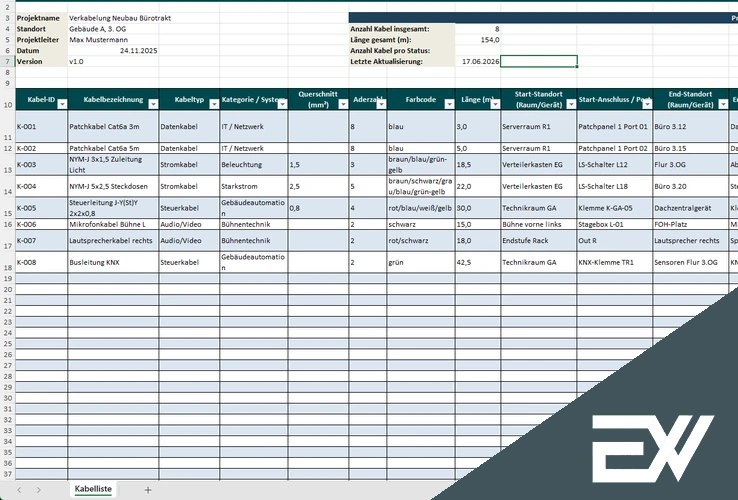Viewport: 738px width, 500px height.
Task: Open the Länge (m) filter arrow
Action: click(x=495, y=105)
